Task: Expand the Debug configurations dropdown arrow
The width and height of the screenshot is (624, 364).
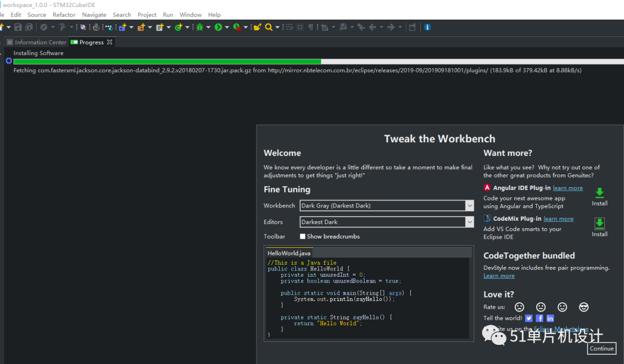Action: tap(208, 27)
